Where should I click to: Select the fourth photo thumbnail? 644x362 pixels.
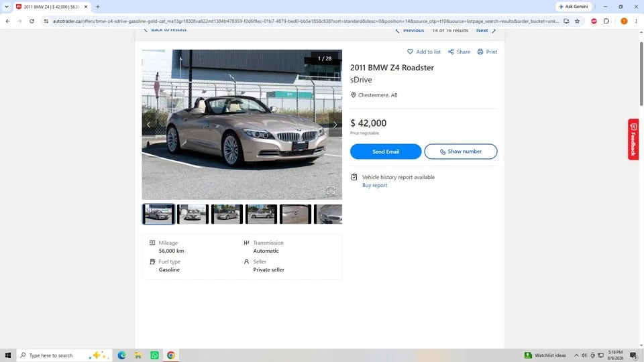click(x=261, y=214)
